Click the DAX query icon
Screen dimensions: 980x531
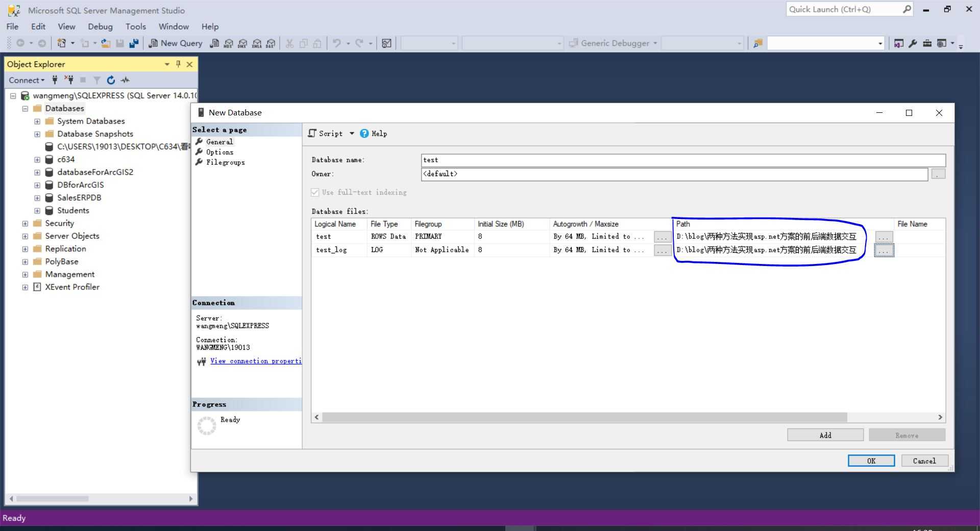point(271,43)
